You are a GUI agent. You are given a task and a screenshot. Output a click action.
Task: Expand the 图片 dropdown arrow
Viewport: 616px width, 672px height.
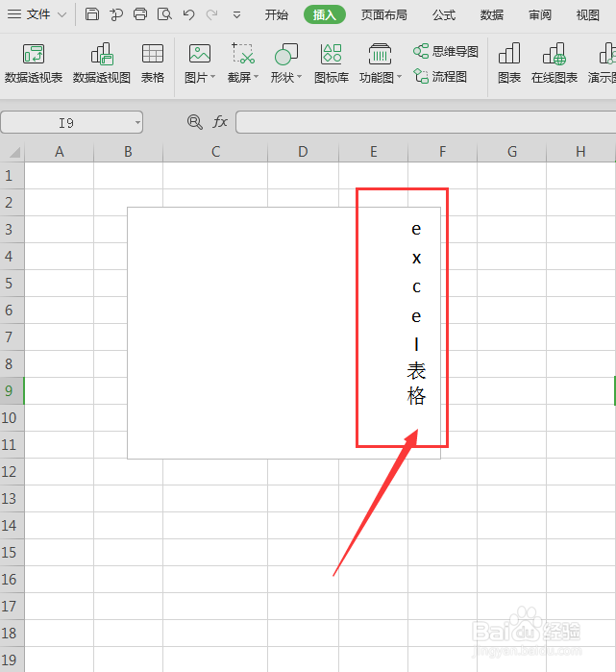[x=212, y=77]
